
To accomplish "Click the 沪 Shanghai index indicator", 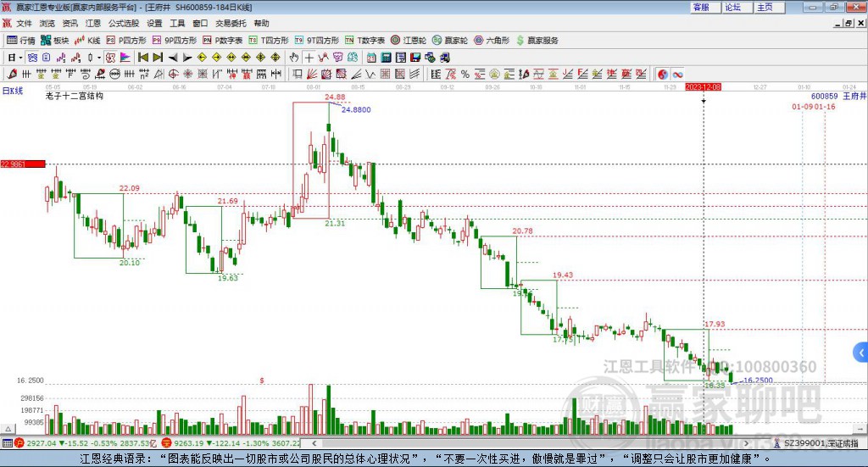I will (x=19, y=442).
